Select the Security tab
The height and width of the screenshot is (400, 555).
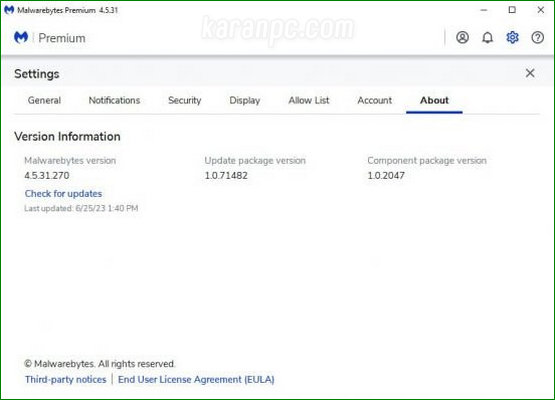pos(184,100)
